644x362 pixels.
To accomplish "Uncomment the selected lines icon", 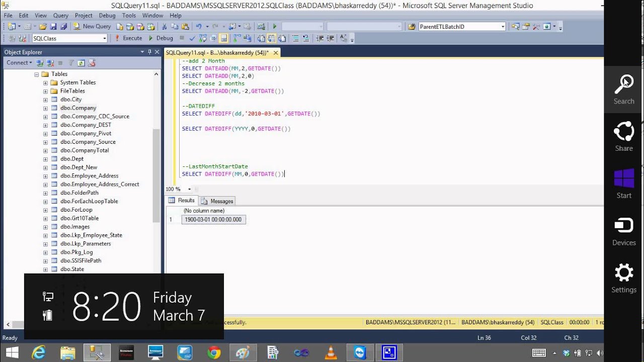I will [305, 38].
